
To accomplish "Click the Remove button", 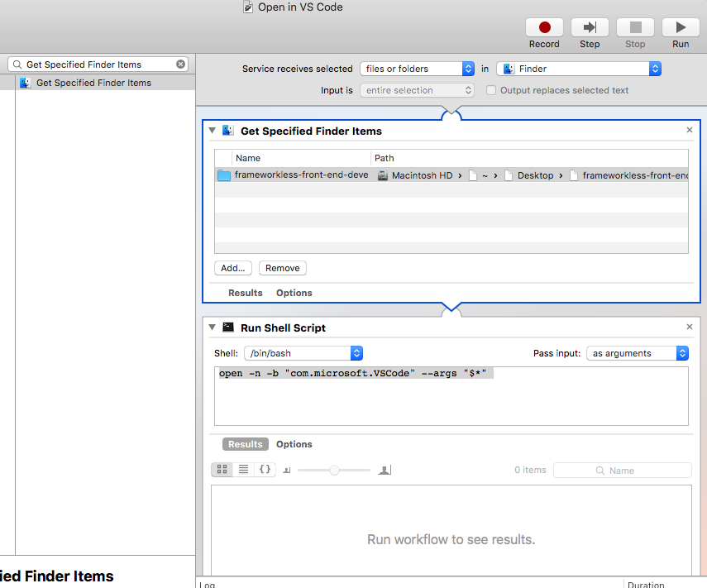I will tap(283, 268).
